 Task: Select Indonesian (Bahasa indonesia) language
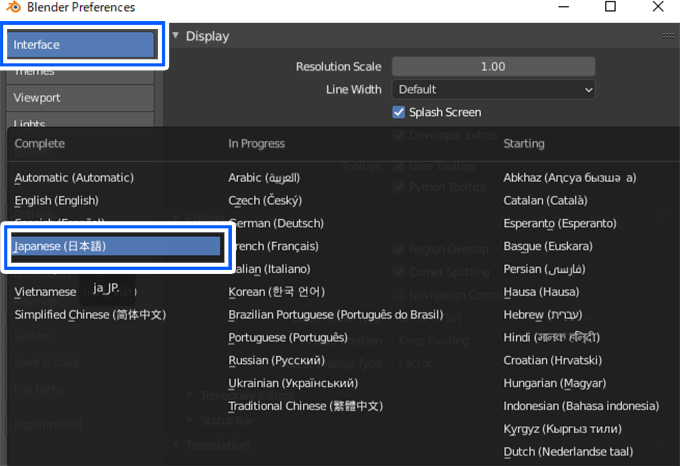point(581,406)
